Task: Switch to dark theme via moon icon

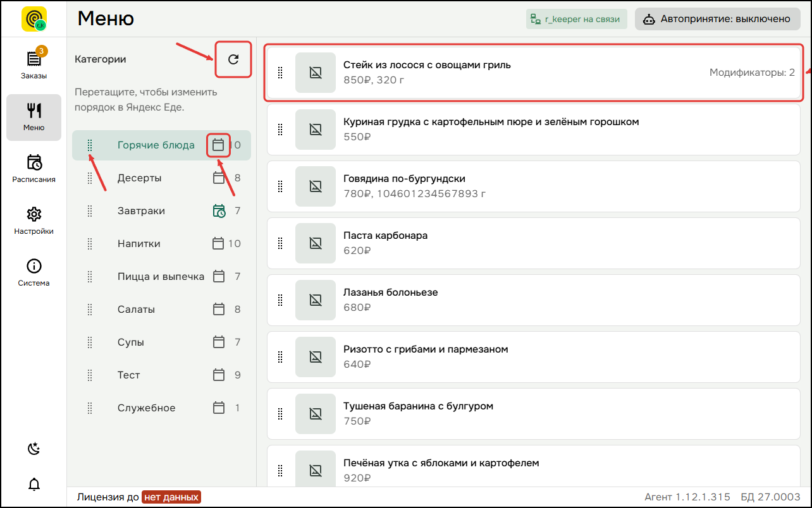Action: click(x=34, y=449)
